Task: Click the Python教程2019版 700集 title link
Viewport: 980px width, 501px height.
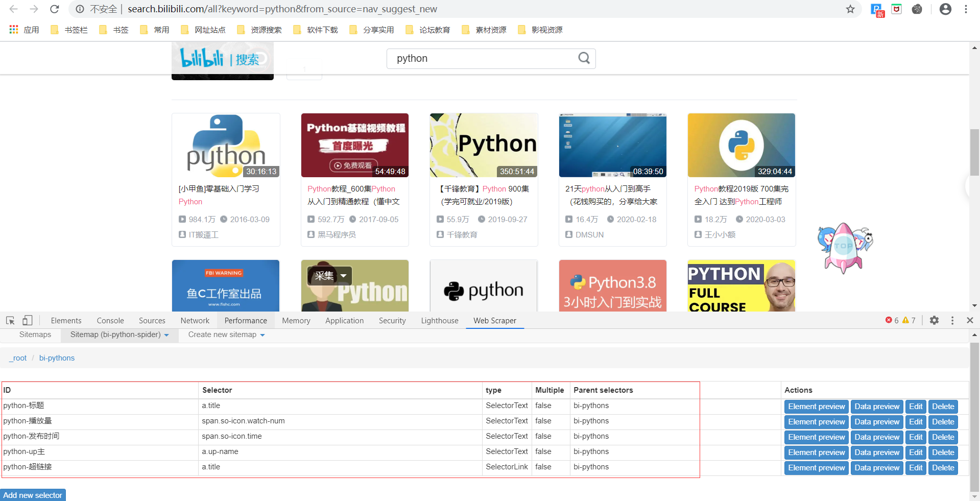Action: (741, 195)
